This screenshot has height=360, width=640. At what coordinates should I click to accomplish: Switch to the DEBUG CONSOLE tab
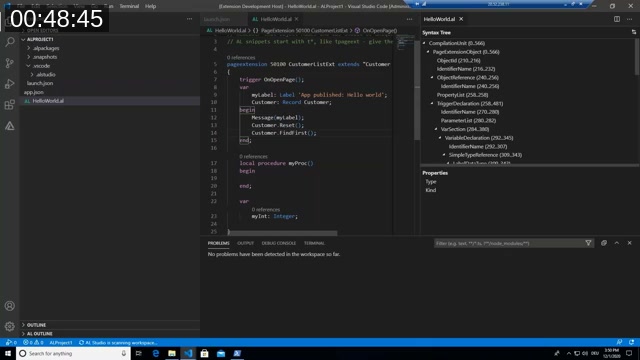(279, 243)
